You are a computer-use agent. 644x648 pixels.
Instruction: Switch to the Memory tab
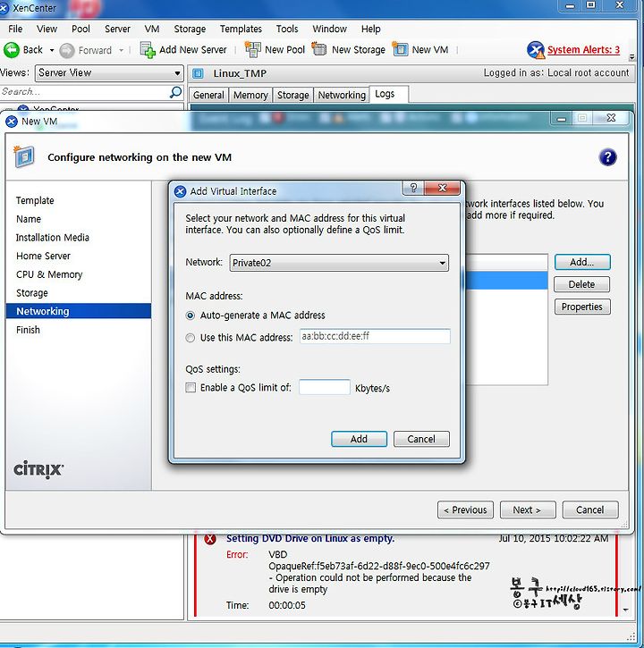point(250,95)
